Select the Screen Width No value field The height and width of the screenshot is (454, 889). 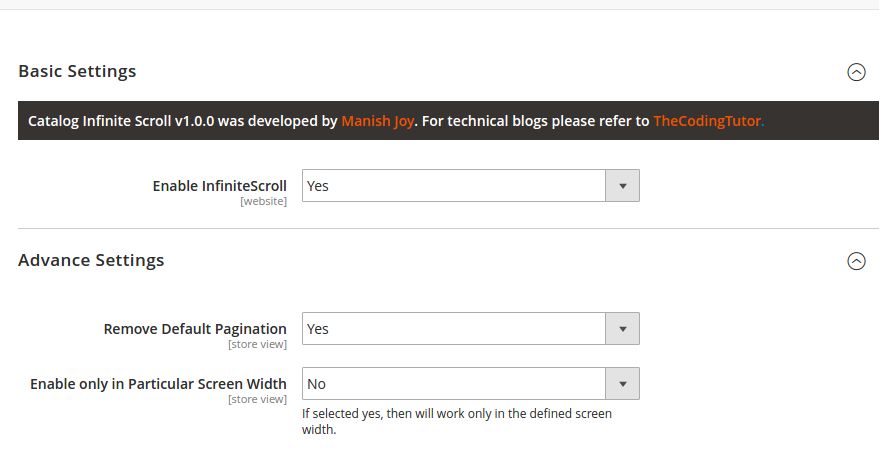click(471, 384)
